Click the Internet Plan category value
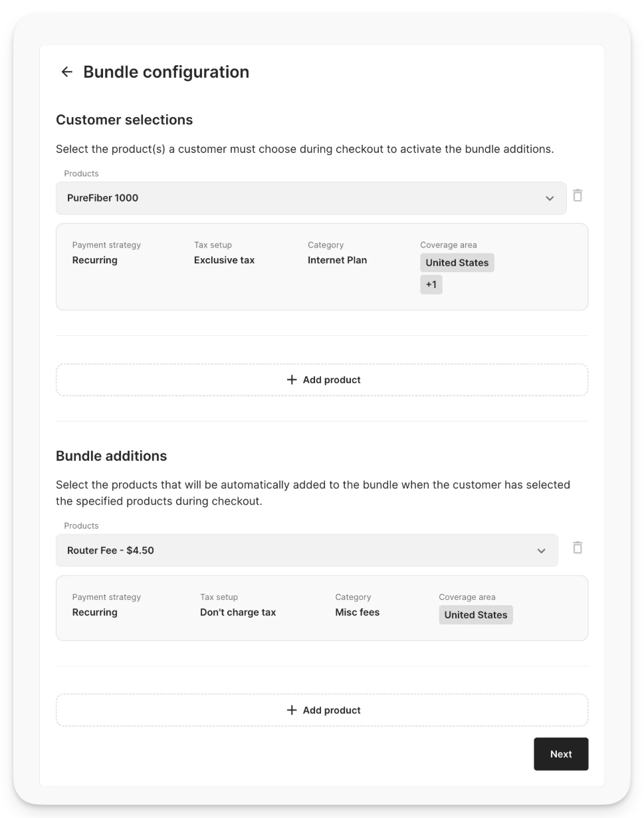 [337, 260]
